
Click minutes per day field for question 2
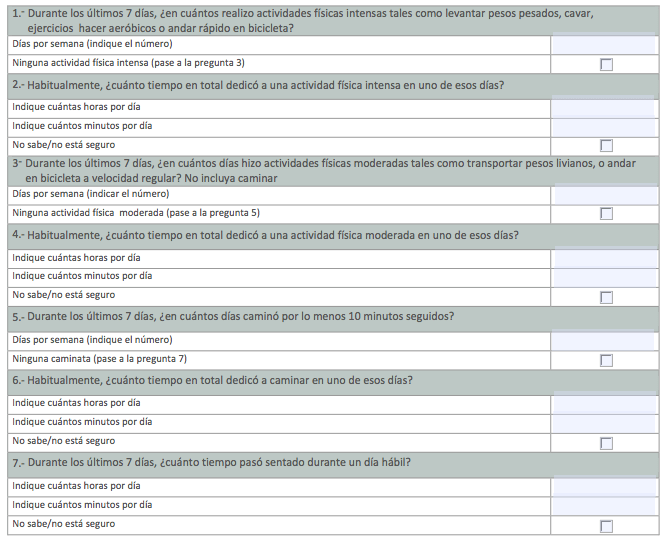[603, 127]
